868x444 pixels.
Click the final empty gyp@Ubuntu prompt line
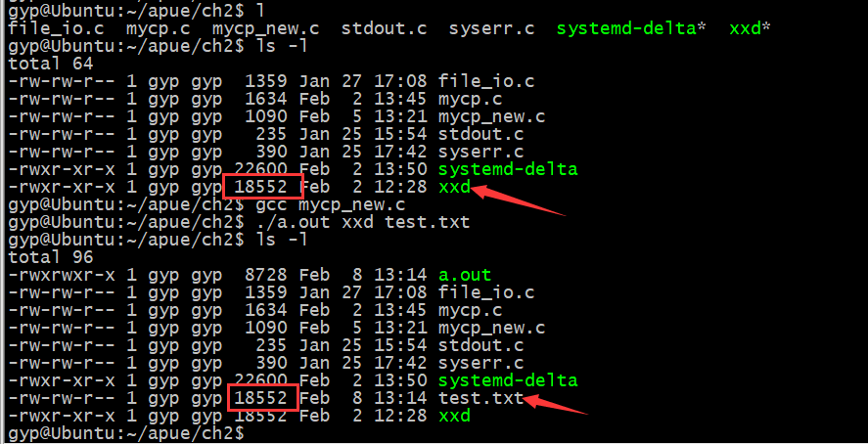point(126,433)
